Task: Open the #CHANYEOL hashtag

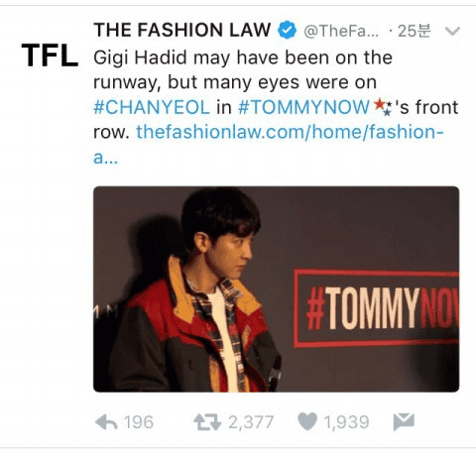Action: (152, 107)
